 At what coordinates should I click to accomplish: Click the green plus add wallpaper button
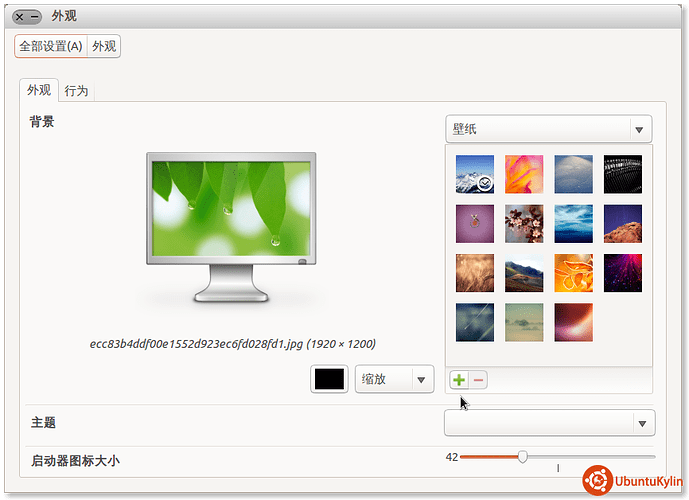coord(459,380)
